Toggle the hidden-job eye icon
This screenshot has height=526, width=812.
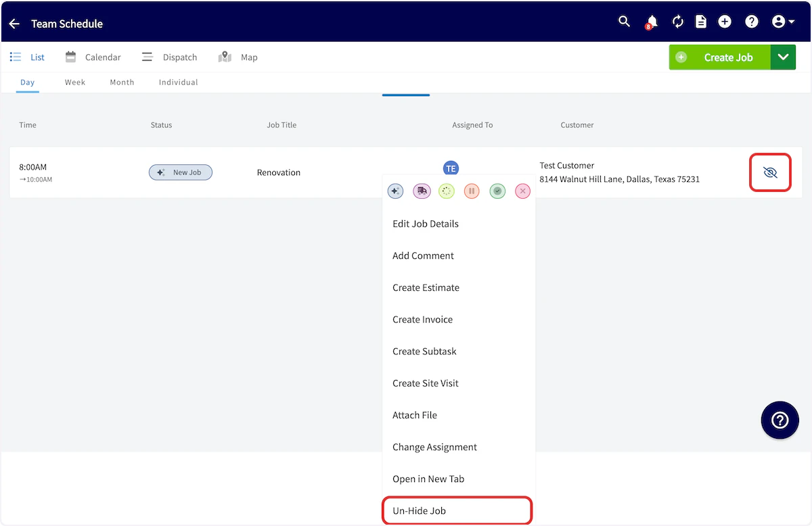[770, 172]
